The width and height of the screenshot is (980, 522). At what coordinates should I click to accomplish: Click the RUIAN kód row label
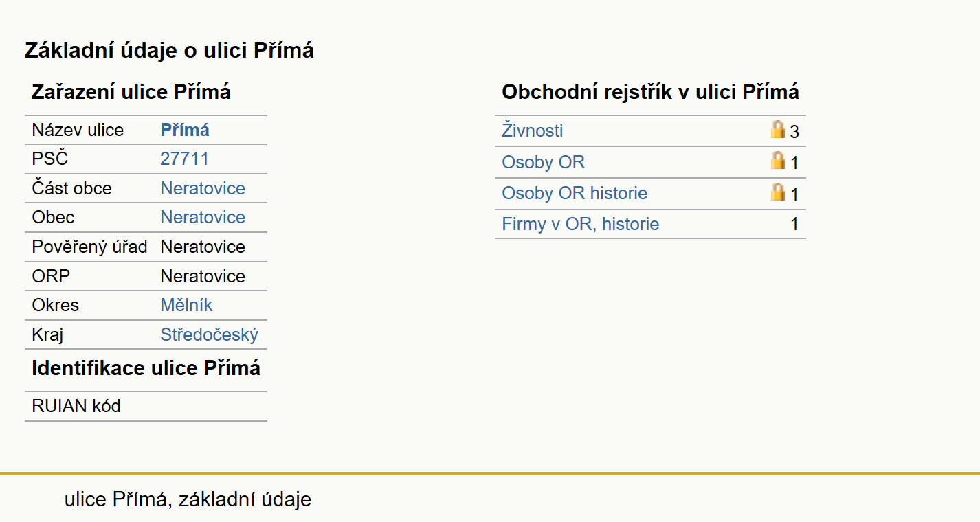click(76, 406)
